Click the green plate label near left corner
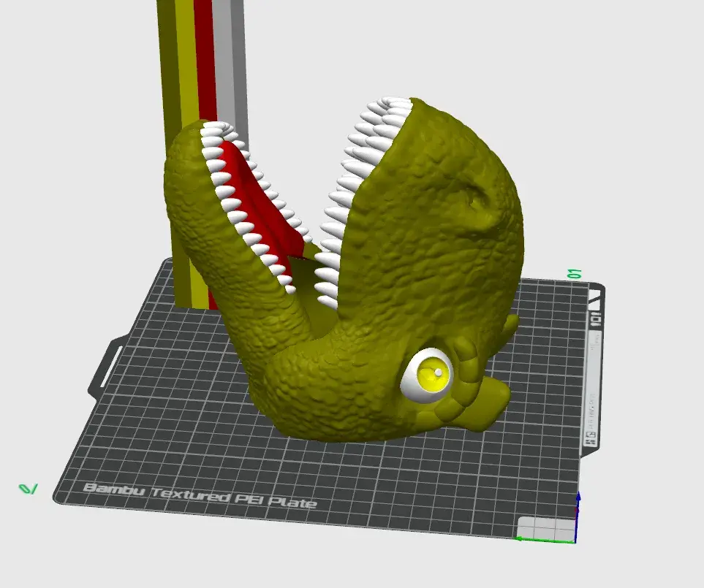 (x=29, y=488)
